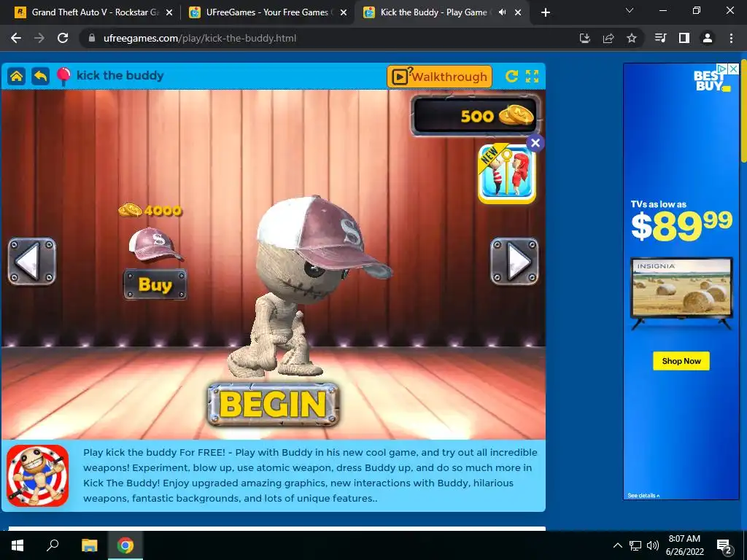
Task: Share this page from the address bar
Action: point(608,38)
